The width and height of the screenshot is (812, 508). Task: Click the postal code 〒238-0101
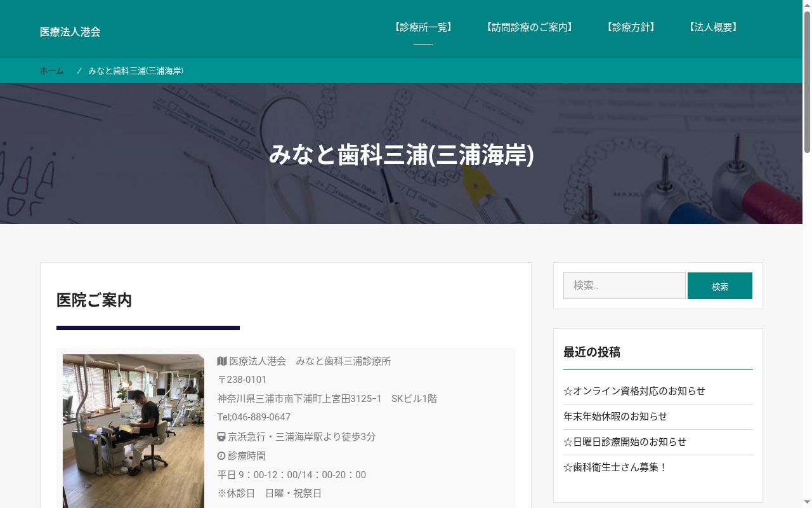tap(242, 380)
